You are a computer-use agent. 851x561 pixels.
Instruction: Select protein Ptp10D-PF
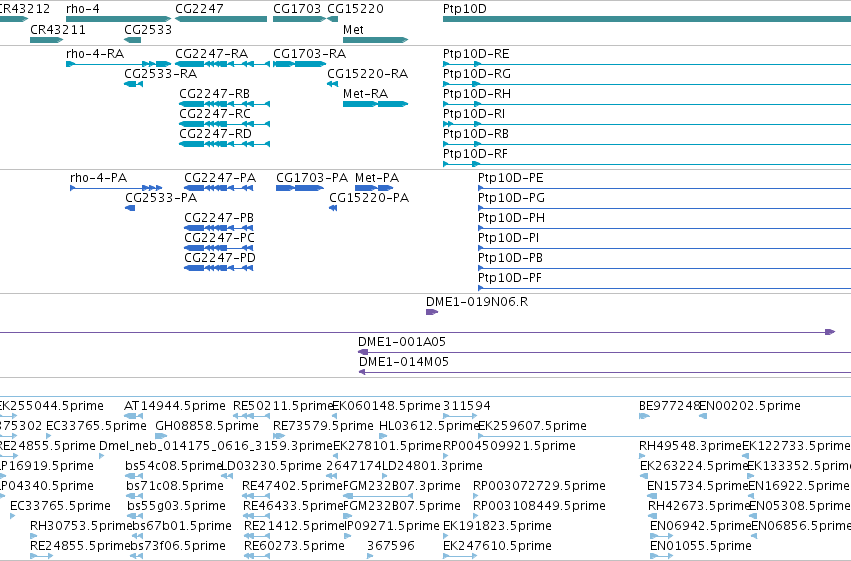point(664,289)
